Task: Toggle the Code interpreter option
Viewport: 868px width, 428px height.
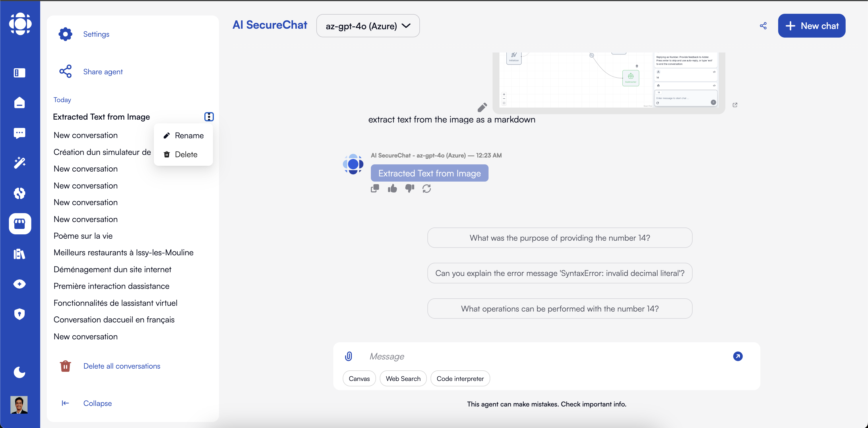Action: [x=460, y=378]
